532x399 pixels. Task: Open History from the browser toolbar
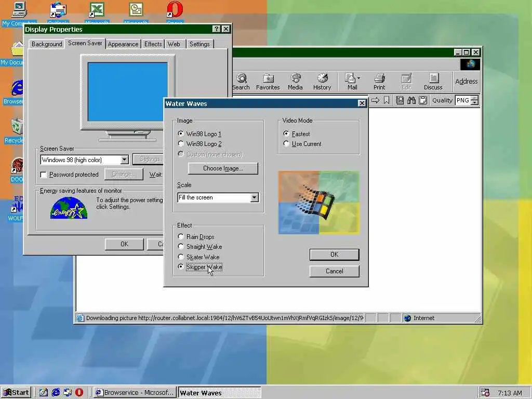[322, 82]
